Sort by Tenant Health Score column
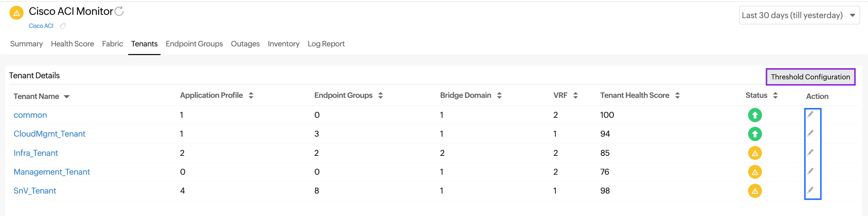Screen dimensions: 868x216 (677, 95)
